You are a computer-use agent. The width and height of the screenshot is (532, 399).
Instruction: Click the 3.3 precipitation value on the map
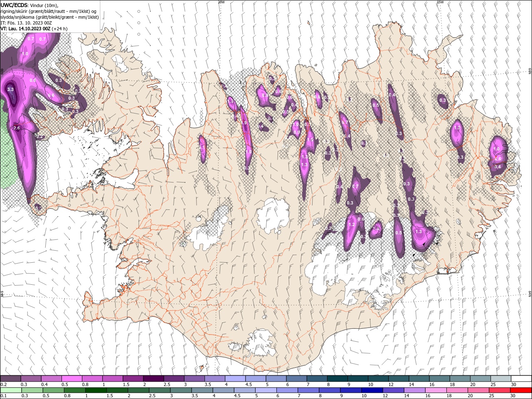point(11,89)
